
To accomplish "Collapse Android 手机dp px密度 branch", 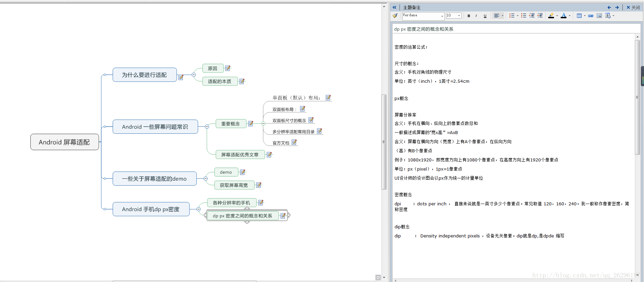I will tap(199, 209).
